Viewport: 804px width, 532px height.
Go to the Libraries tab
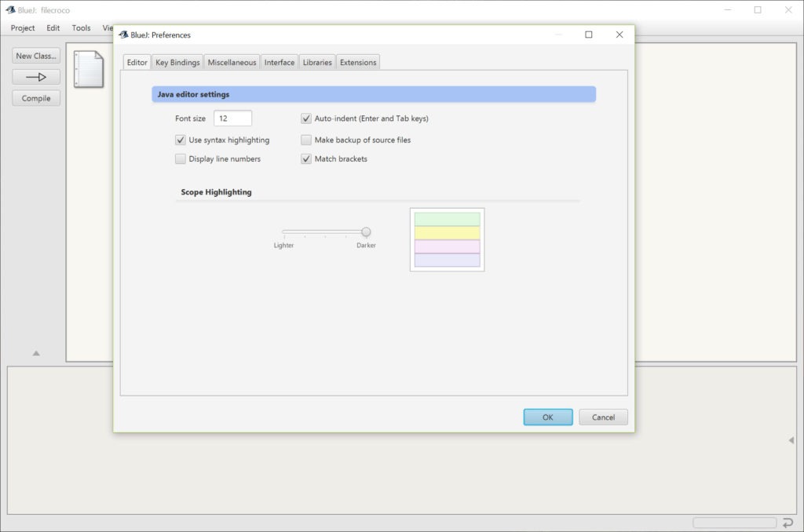[317, 62]
